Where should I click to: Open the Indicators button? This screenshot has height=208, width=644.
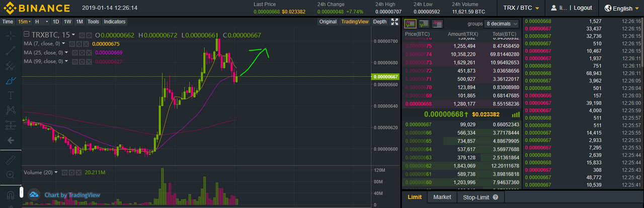pyautogui.click(x=115, y=22)
